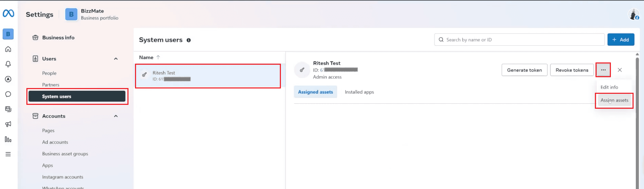Open the profile picture at top right
Viewport: 644px width, 189px height.
click(634, 14)
